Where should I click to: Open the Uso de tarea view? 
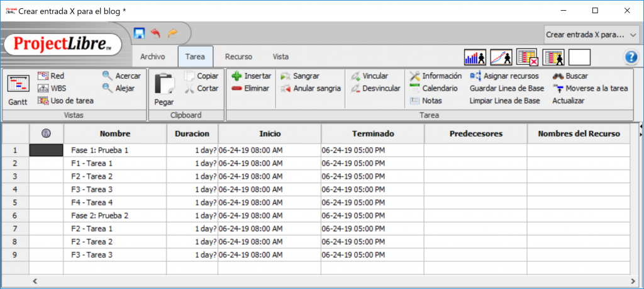65,100
